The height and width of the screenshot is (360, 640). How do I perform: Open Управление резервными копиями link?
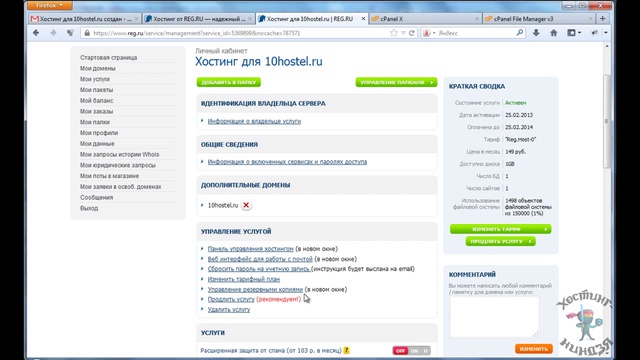[255, 289]
